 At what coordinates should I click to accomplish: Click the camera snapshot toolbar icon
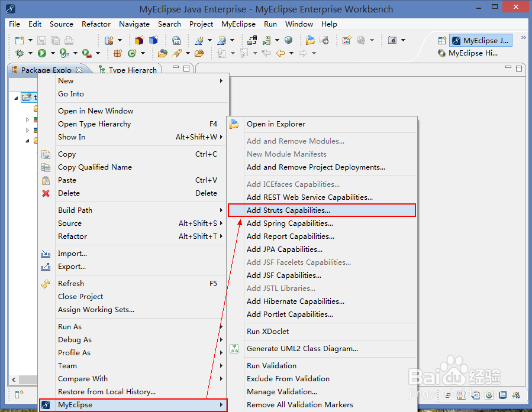pos(392,40)
